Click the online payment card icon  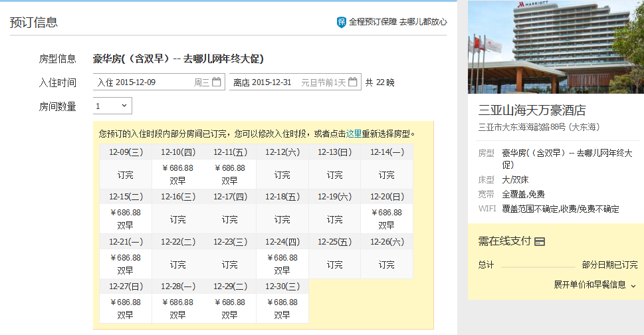click(540, 241)
